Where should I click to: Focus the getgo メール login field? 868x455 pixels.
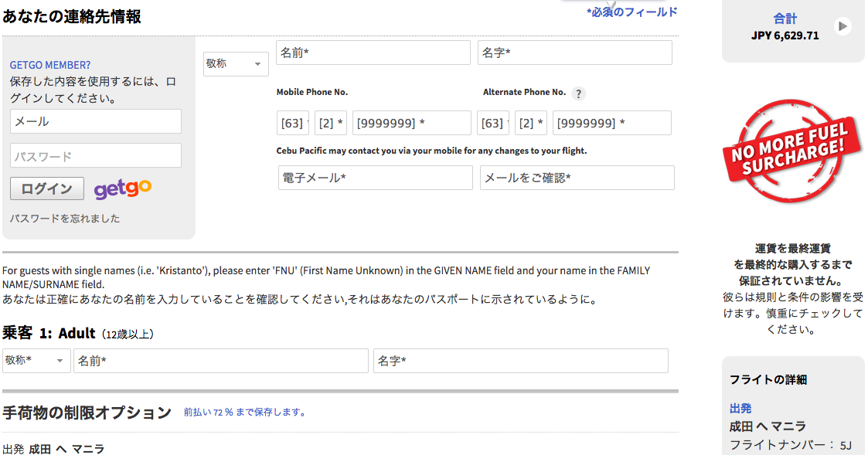[x=96, y=121]
